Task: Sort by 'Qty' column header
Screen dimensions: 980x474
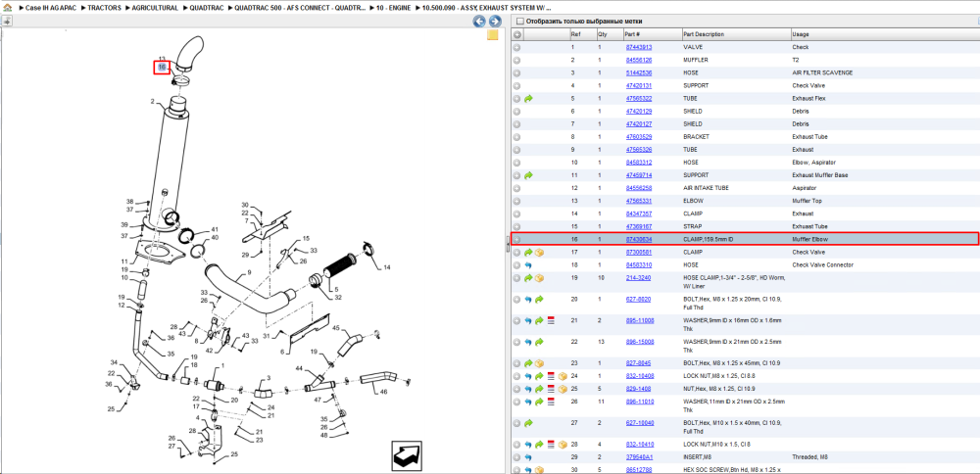Action: [x=603, y=34]
